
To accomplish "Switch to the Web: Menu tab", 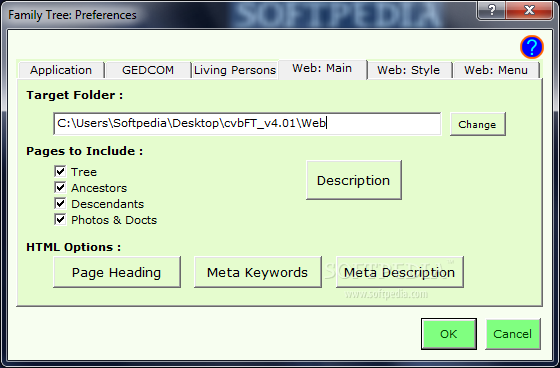I will click(496, 70).
